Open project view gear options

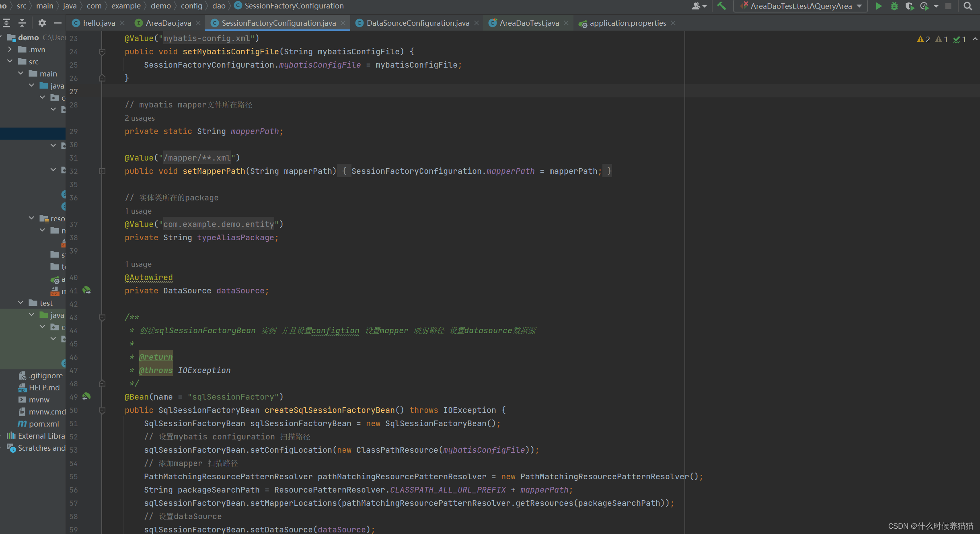[x=42, y=23]
